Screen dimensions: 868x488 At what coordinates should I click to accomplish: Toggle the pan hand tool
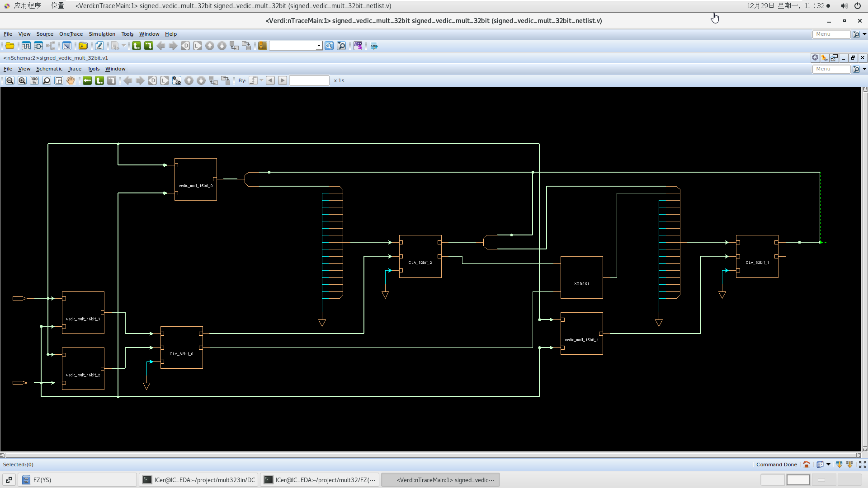71,80
